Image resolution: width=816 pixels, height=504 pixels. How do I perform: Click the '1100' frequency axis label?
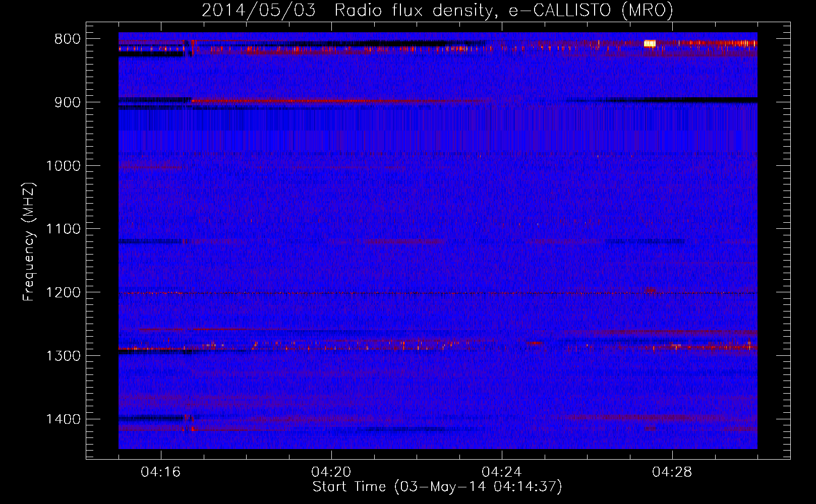tap(63, 229)
